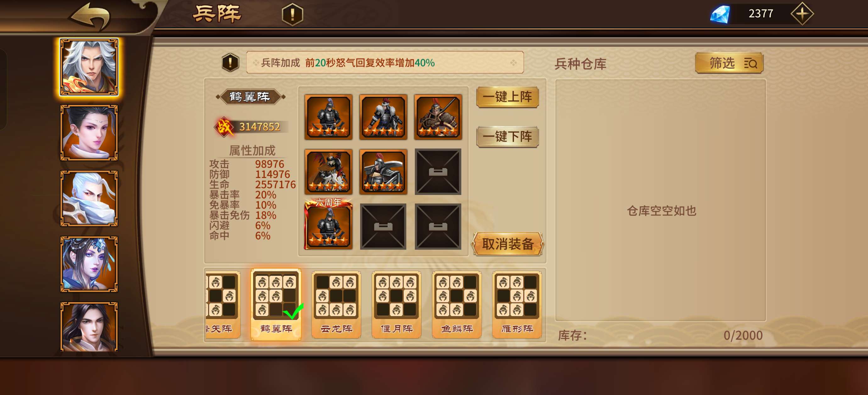868x395 pixels.
Task: Select the masked white-haired hero portrait
Action: 89,198
